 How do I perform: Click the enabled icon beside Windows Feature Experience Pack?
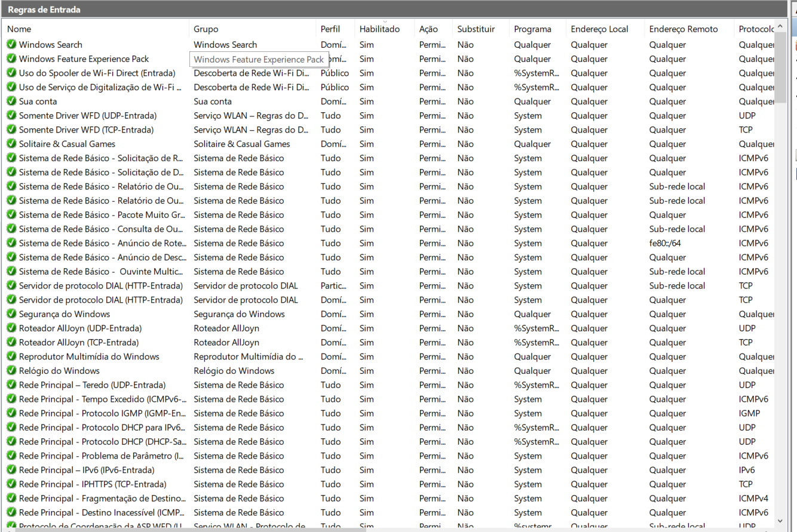11,59
